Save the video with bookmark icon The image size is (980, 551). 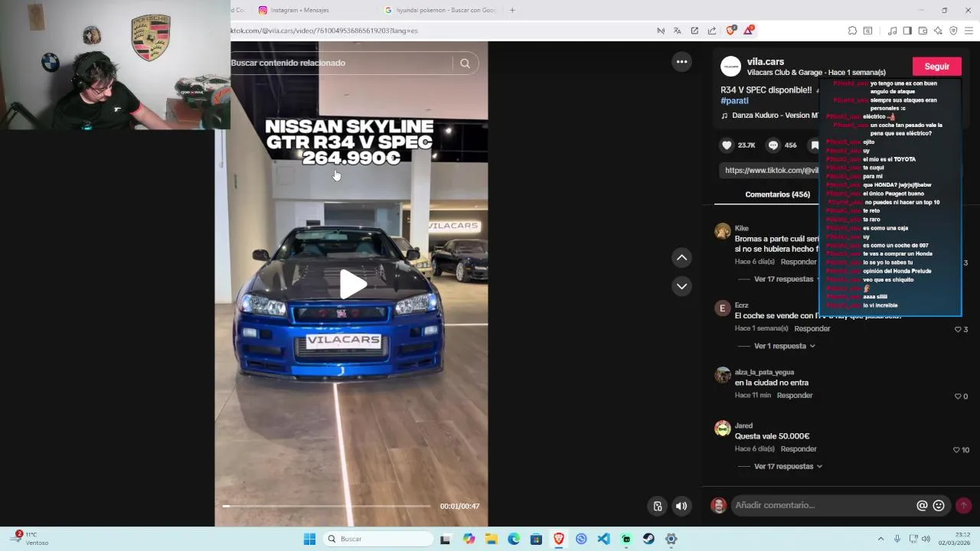tap(815, 145)
